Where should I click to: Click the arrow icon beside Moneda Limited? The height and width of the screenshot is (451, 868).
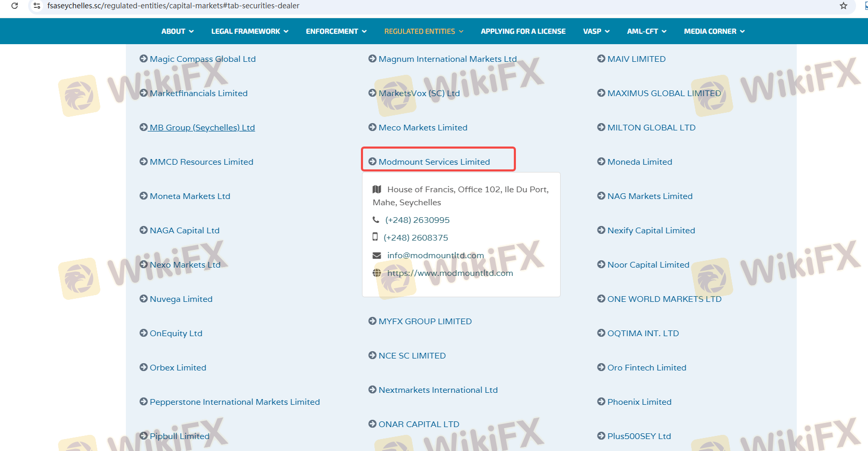[601, 162]
